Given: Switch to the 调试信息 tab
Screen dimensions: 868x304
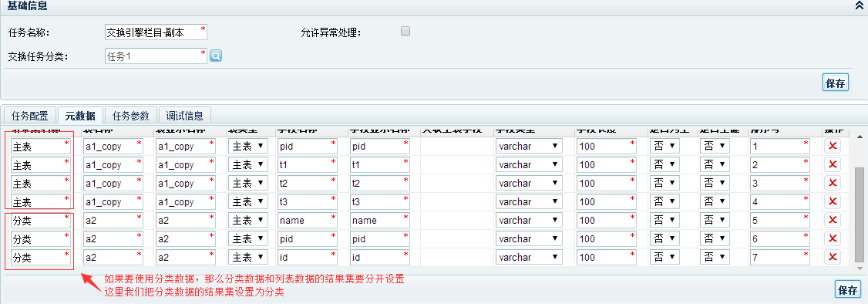Looking at the screenshot, I should pos(184,116).
